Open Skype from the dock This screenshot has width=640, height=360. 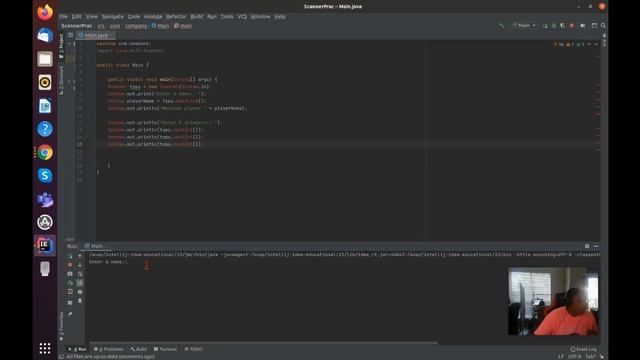tap(45, 176)
